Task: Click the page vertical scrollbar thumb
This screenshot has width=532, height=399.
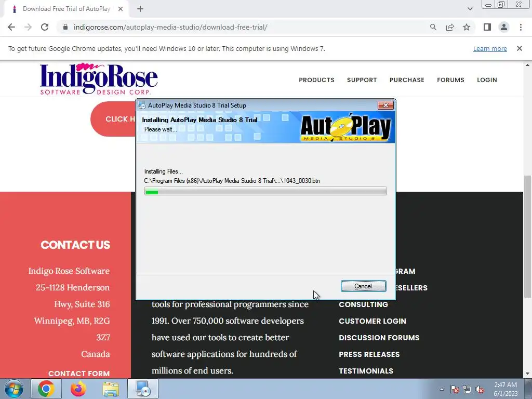Action: coord(528,237)
